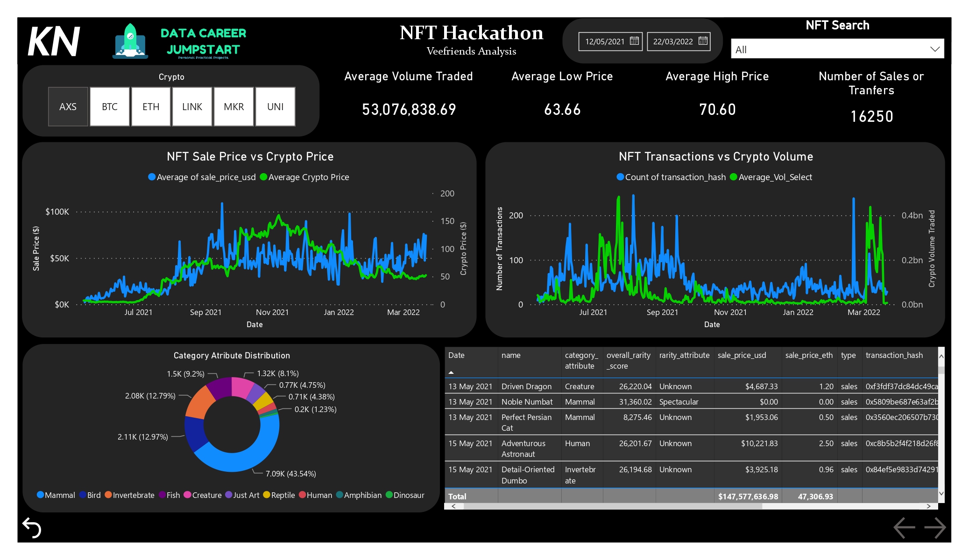Click Average High Price value 70.60
This screenshot has height=560, width=969.
click(717, 109)
